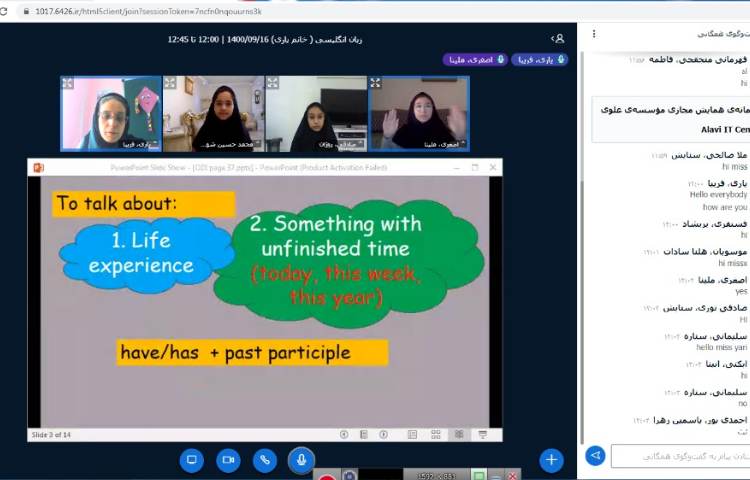The height and width of the screenshot is (480, 750).
Task: Fullscreen the leftmost teacher webcam
Action: 69,83
